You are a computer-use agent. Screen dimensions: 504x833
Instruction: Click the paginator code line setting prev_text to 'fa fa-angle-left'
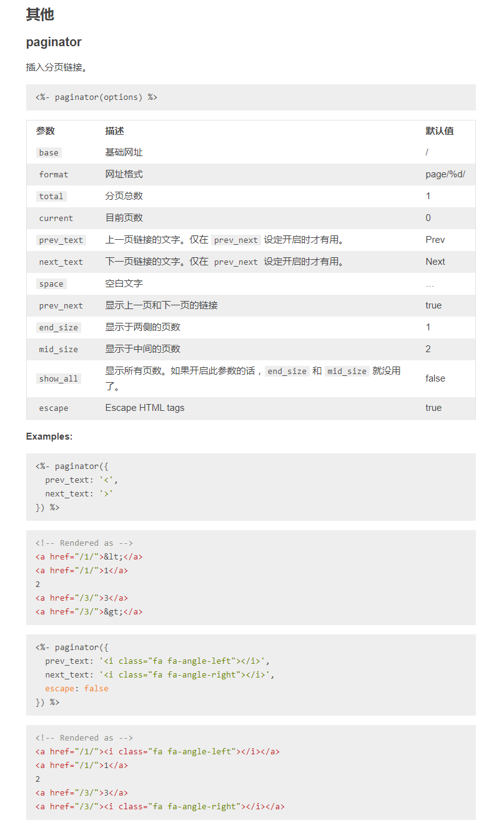(157, 661)
